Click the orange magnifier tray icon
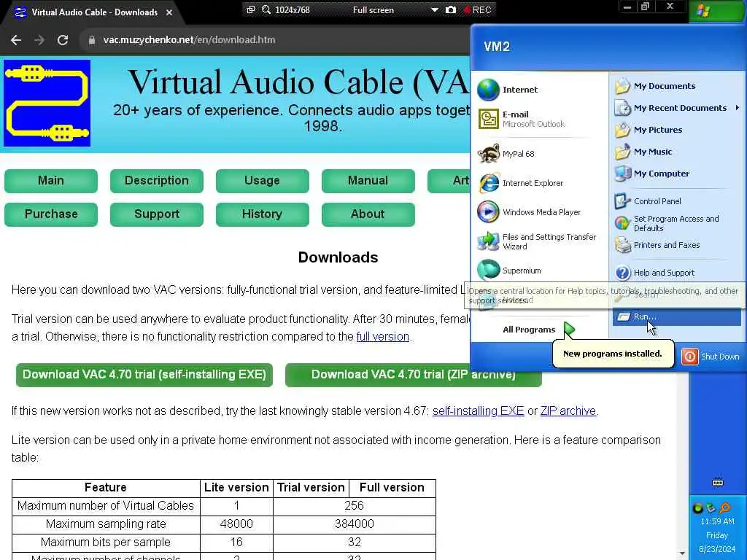The image size is (747, 560). pos(725,508)
